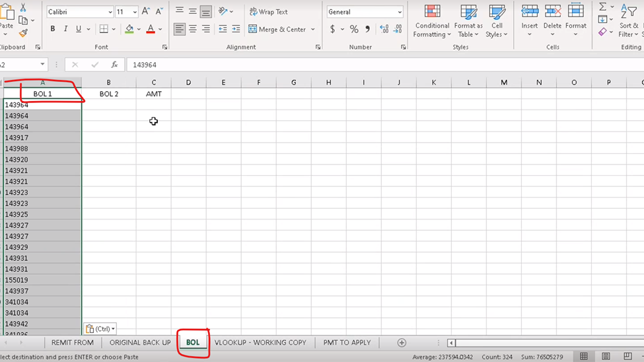
Task: Click the Format Painter brush icon
Action: (23, 33)
